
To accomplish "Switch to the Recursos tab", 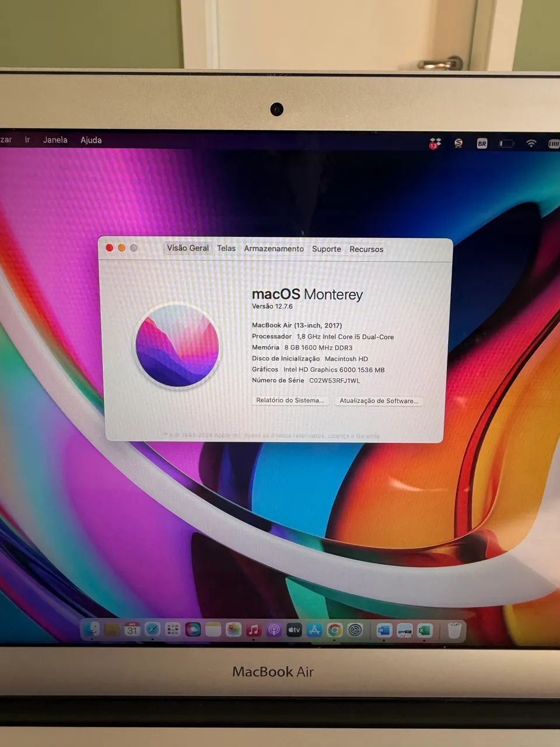I will coord(366,249).
